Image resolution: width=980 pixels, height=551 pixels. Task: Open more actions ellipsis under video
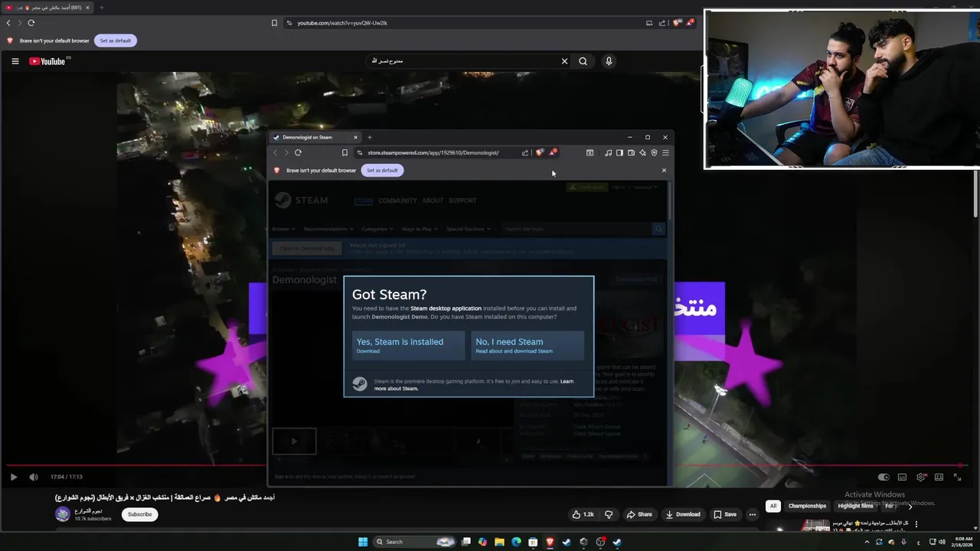752,514
